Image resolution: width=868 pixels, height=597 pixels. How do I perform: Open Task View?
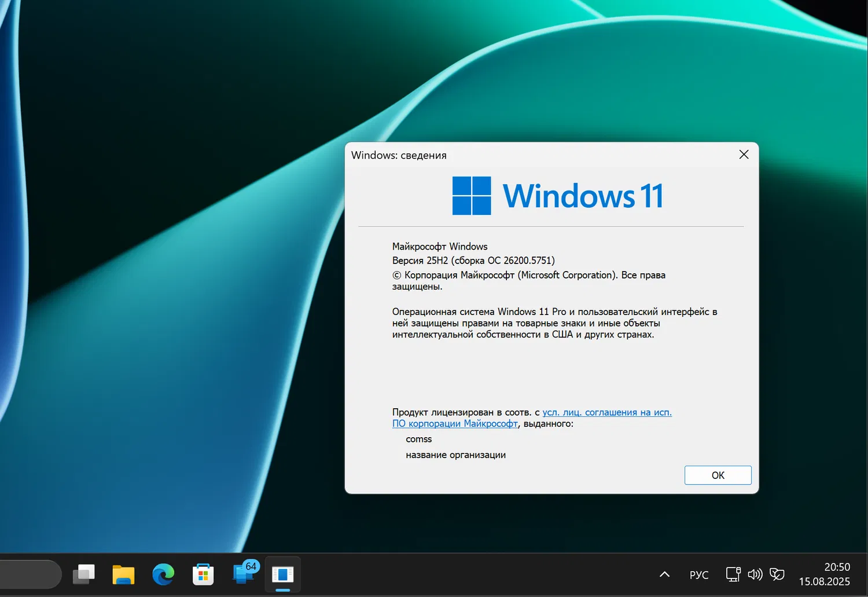(x=83, y=574)
